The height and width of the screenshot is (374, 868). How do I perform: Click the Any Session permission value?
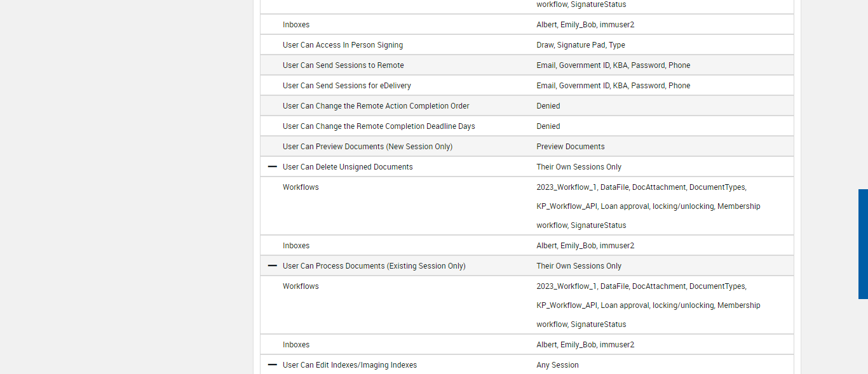[x=557, y=365]
